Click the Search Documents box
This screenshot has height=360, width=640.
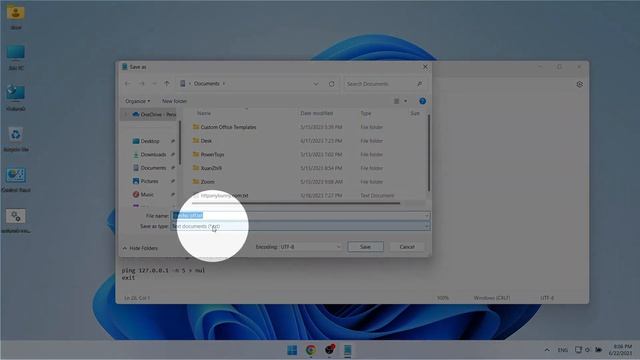tap(384, 84)
